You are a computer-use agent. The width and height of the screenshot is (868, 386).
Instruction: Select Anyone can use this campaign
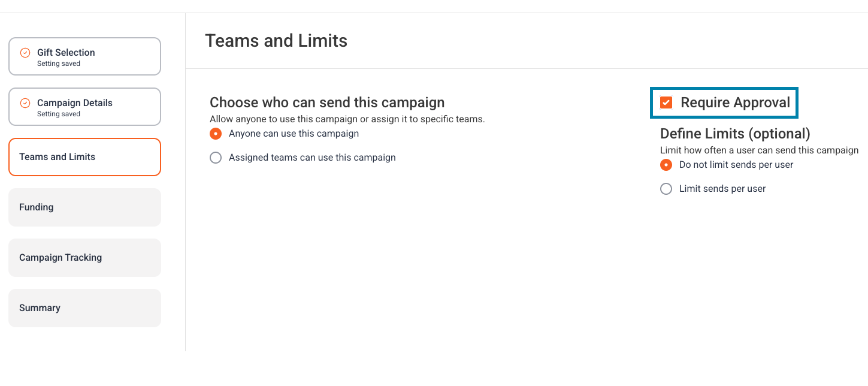[x=216, y=134]
